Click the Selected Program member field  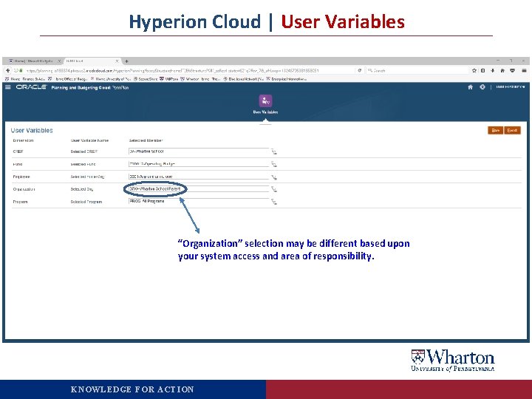pyautogui.click(x=199, y=201)
